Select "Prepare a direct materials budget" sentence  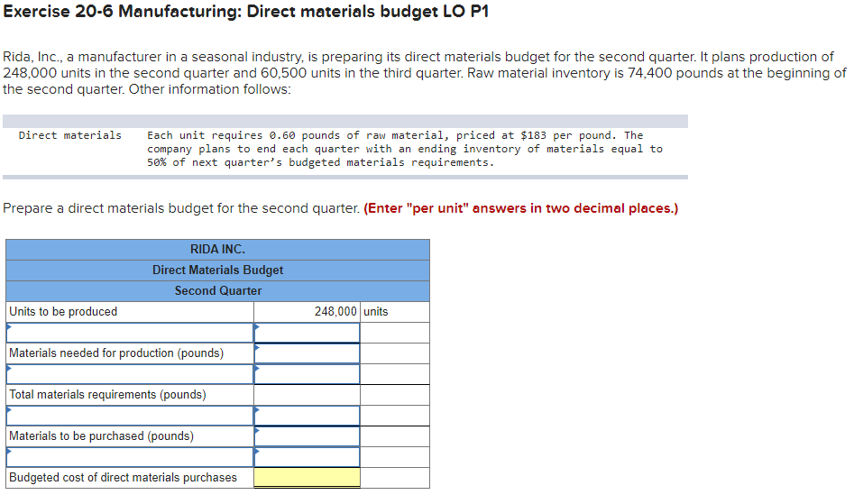click(x=181, y=208)
